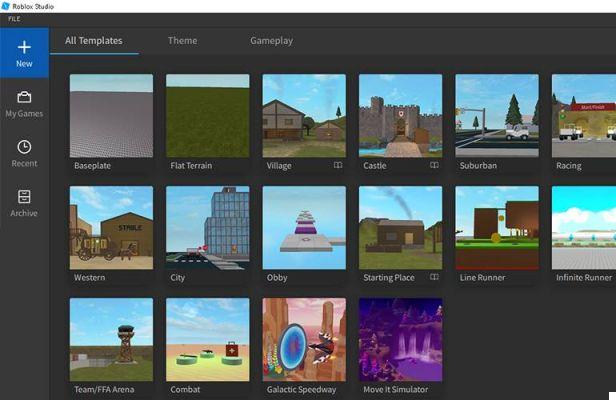Click the Western label text
The image size is (616, 400).
(90, 277)
